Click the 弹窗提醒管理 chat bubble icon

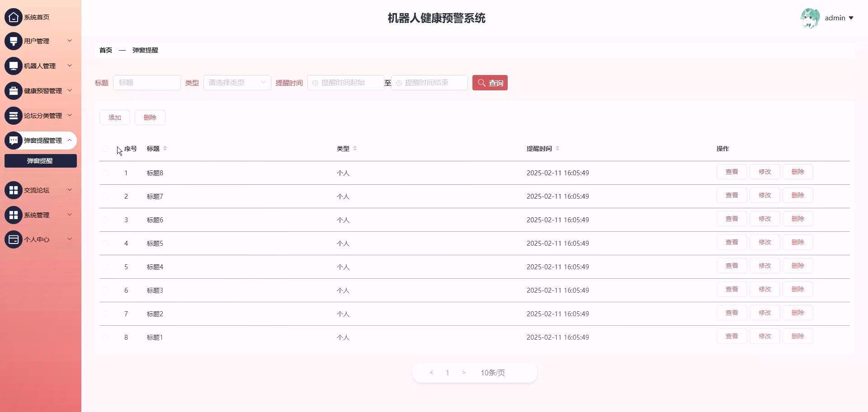coord(14,140)
